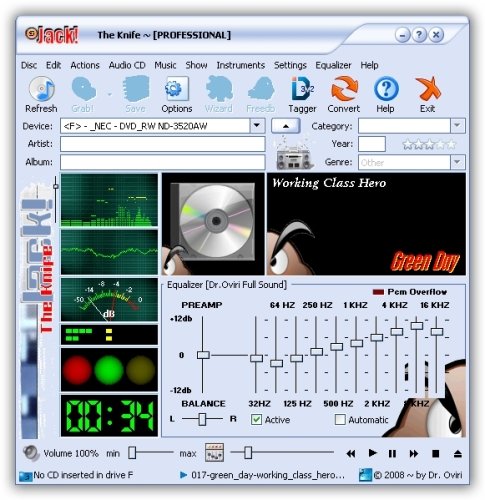Click the spectrum analyzer display
This screenshot has height=500, width=485.
point(109,200)
